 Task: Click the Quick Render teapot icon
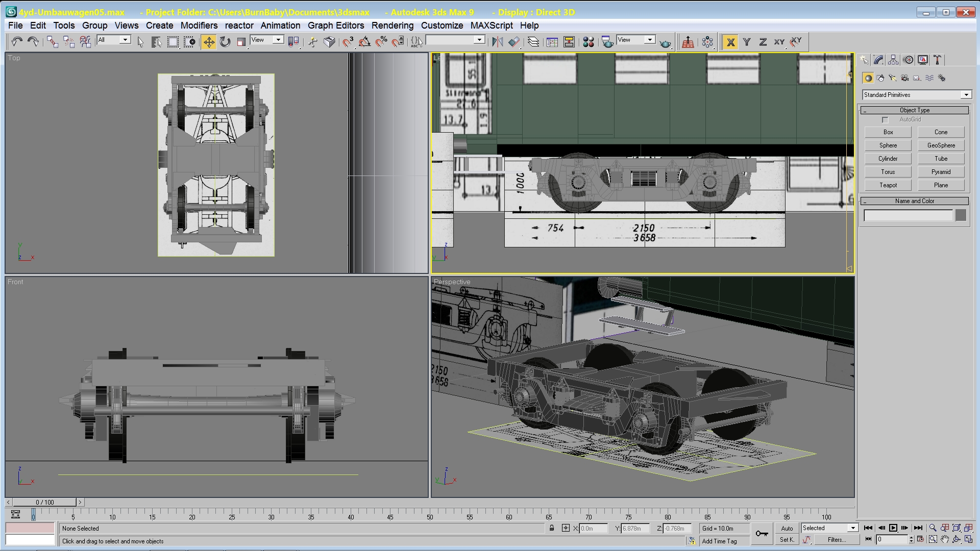665,43
